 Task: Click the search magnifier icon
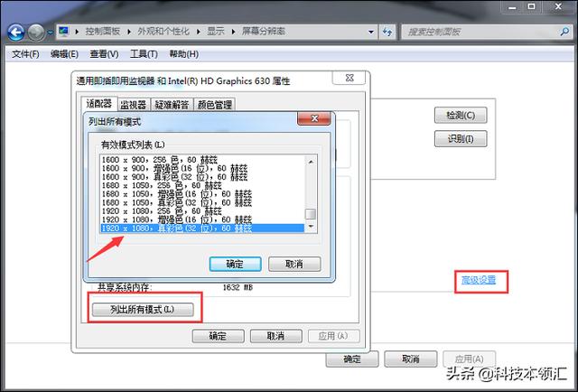564,33
